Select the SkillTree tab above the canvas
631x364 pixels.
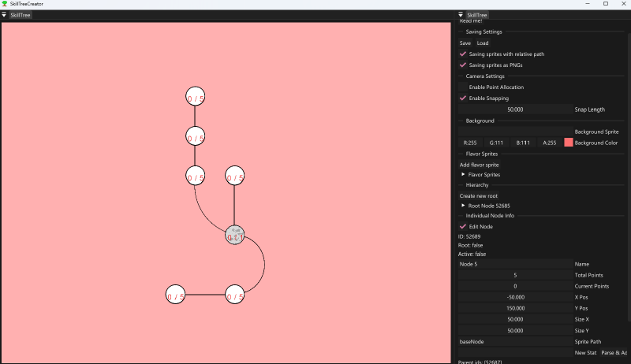pyautogui.click(x=21, y=15)
